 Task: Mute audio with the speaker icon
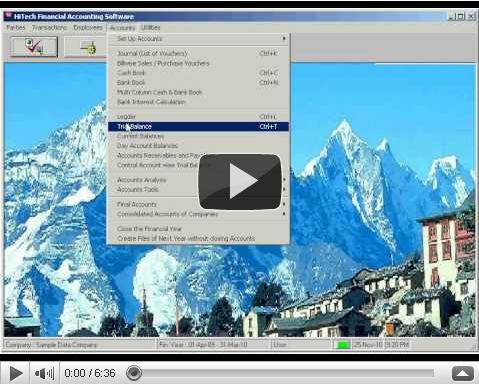pyautogui.click(x=44, y=373)
